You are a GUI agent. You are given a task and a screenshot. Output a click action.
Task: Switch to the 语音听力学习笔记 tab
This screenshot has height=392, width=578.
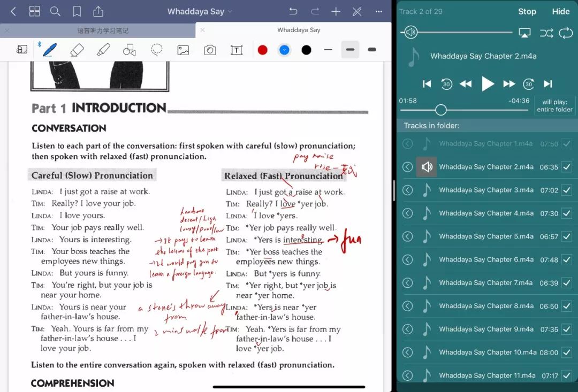point(103,30)
